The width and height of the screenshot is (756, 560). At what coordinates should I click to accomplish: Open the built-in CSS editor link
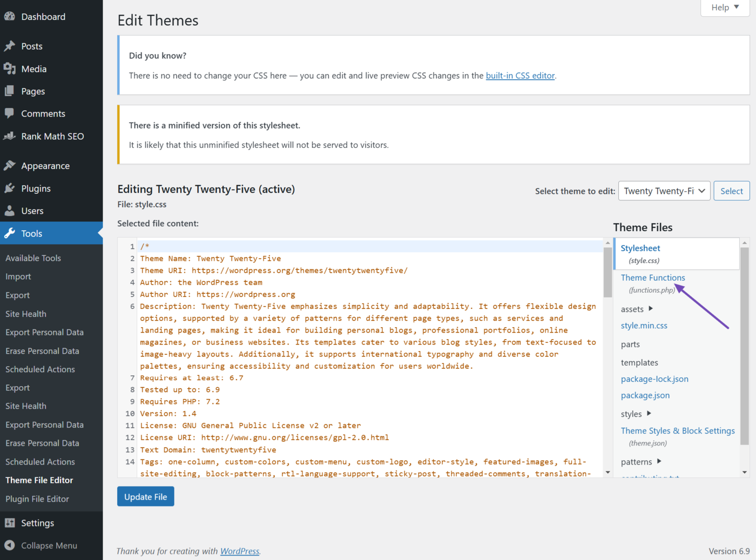coord(520,75)
